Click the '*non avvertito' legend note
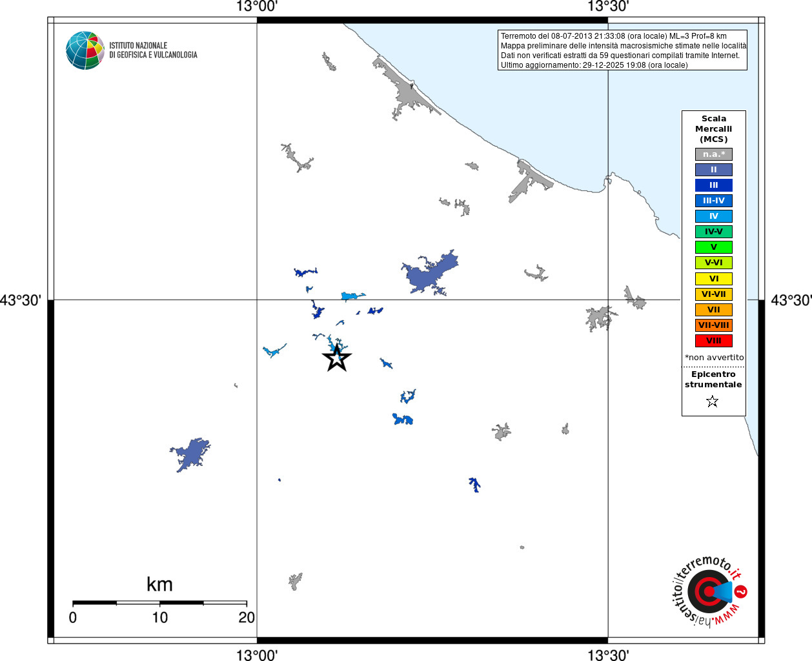The width and height of the screenshot is (812, 661). 714,358
